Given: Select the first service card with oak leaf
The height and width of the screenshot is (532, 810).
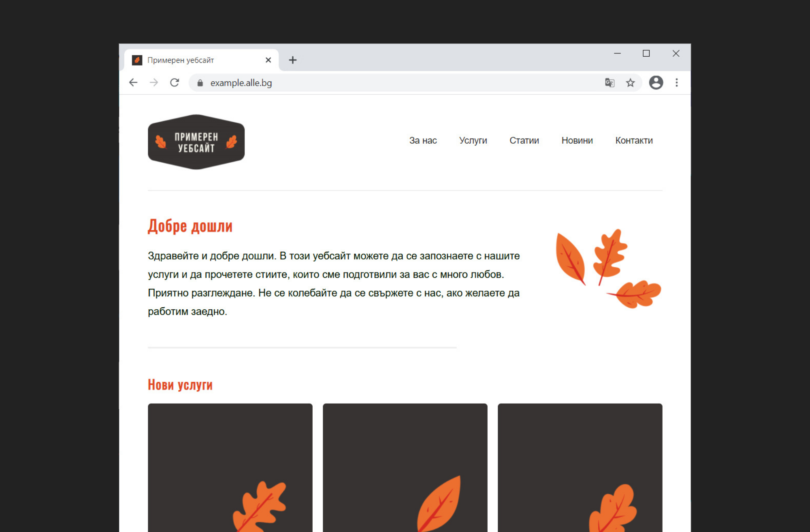Looking at the screenshot, I should [x=230, y=468].
